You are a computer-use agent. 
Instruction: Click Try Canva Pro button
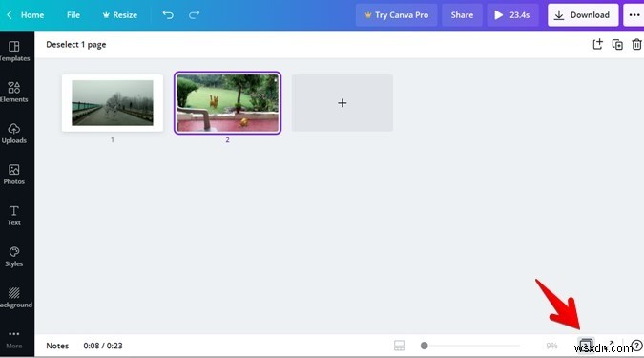[x=396, y=15]
